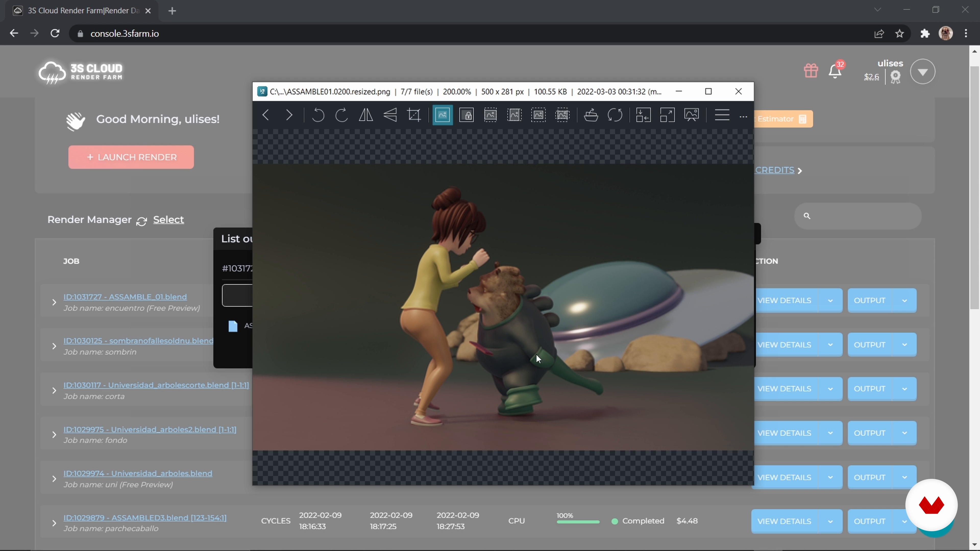Open OUTPUT dropdown arrow for encuentro job
The image size is (980, 551).
(x=905, y=300)
